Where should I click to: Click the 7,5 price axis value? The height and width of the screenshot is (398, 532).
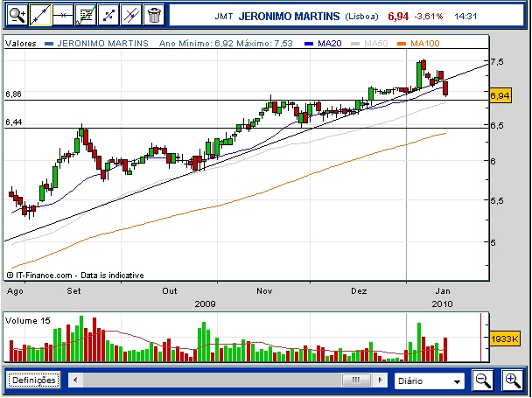(x=497, y=62)
